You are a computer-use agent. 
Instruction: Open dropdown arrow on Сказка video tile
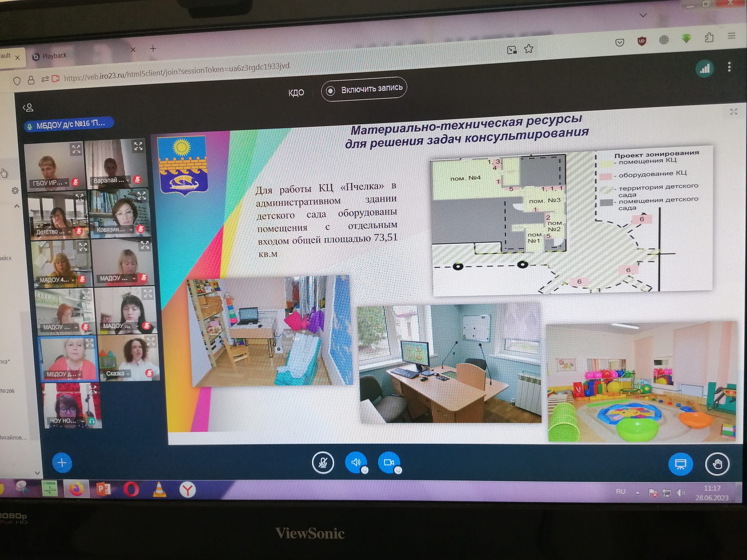[128, 374]
